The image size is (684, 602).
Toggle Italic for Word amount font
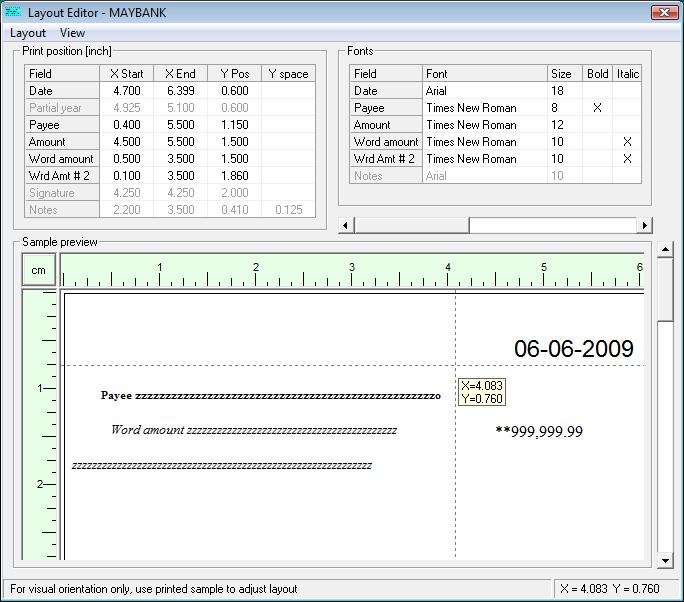point(627,142)
